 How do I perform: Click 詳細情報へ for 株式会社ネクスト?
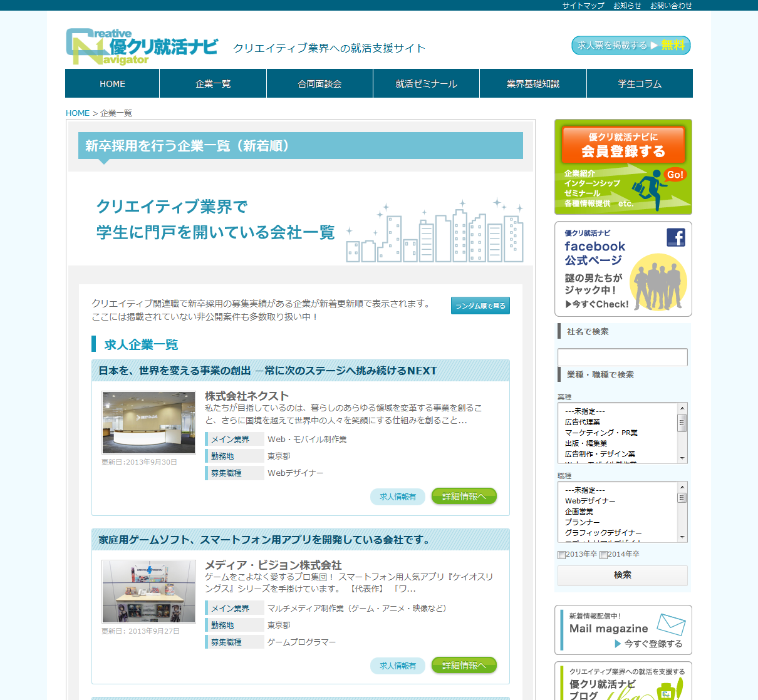coord(464,497)
